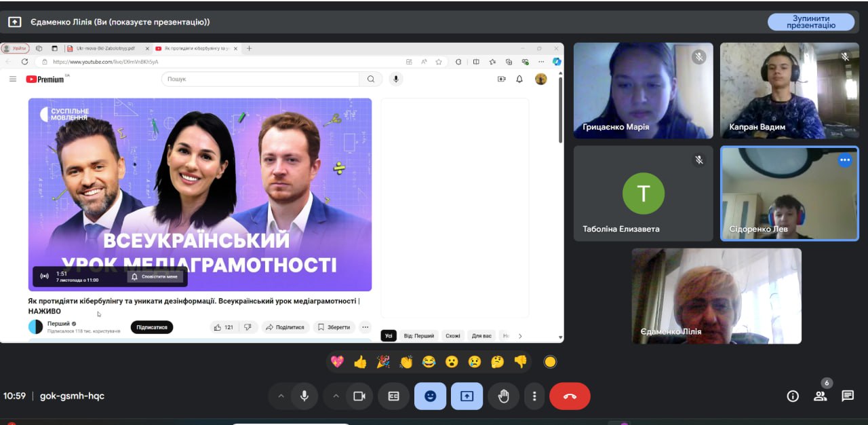Toggle the microphone in meeting controls
Viewport: 868px width, 425px height.
tap(304, 396)
